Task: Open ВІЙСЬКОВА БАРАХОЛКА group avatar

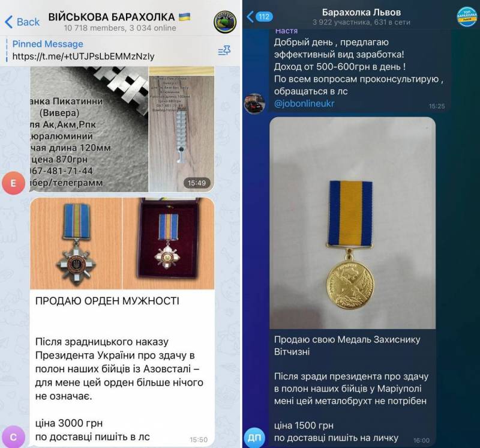Action: pyautogui.click(x=225, y=22)
